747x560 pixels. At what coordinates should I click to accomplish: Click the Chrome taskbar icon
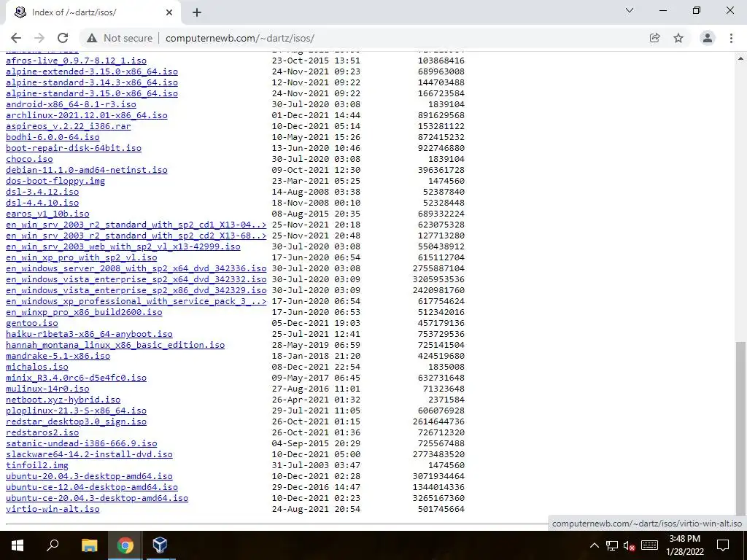tap(125, 545)
